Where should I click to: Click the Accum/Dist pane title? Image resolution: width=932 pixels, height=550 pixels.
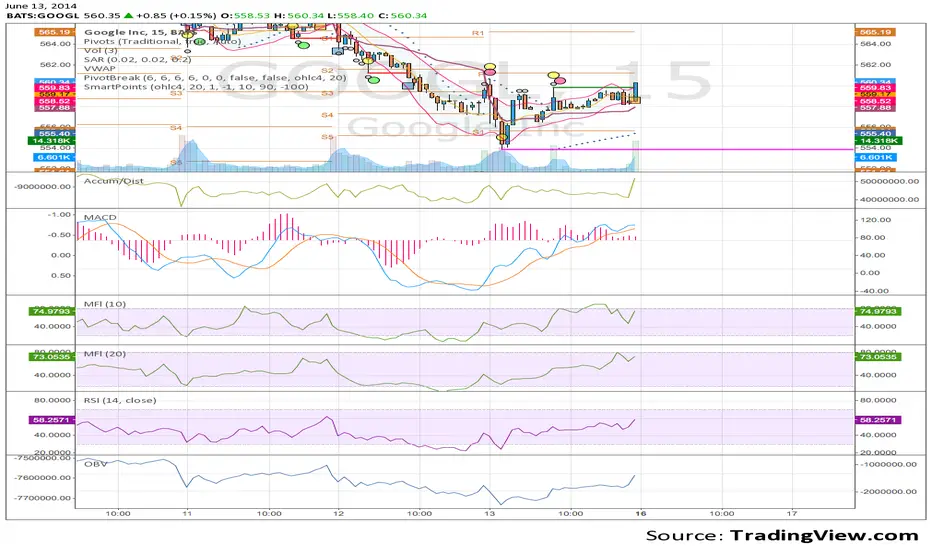(x=114, y=181)
